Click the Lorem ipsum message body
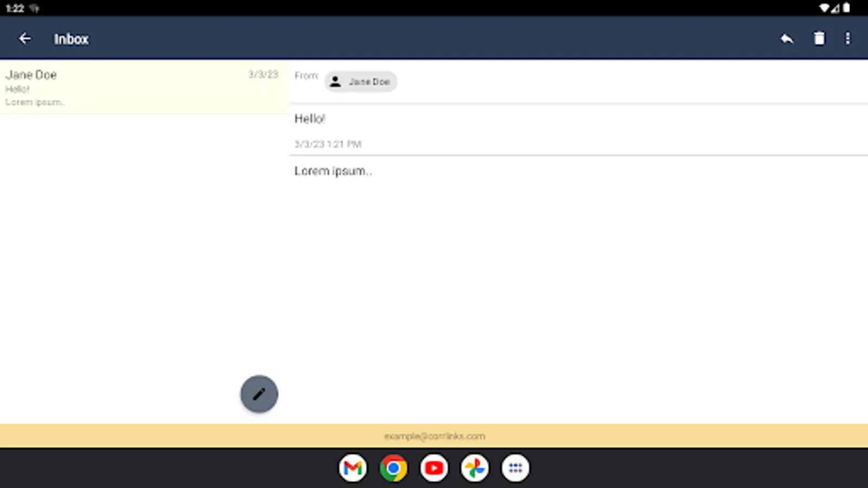The height and width of the screenshot is (488, 868). click(333, 171)
